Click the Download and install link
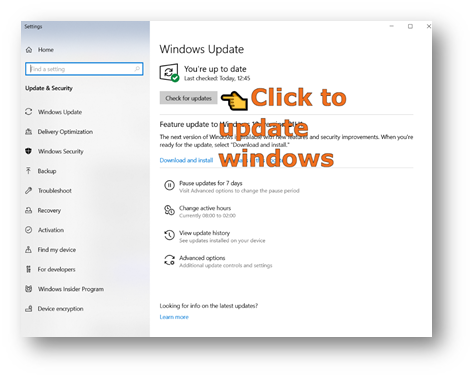Viewport: 474px width, 379px height. tap(186, 160)
